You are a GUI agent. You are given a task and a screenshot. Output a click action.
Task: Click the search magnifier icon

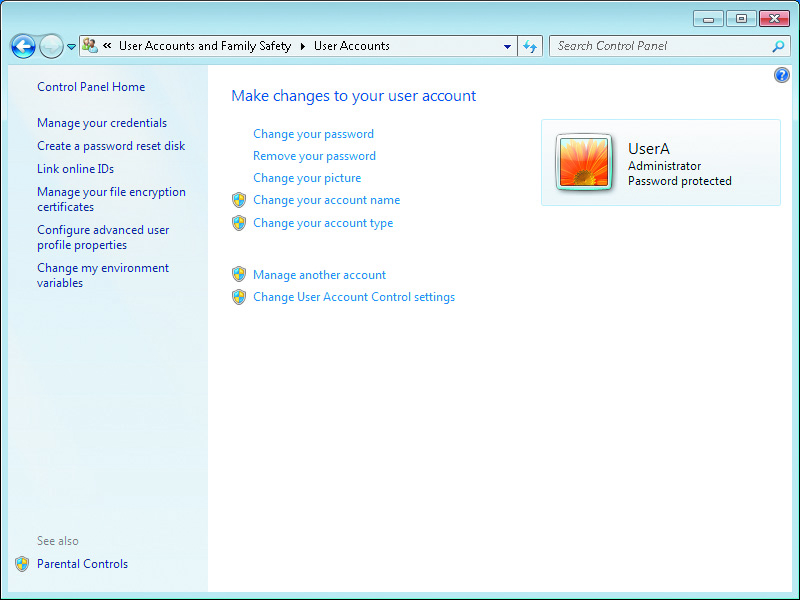tap(778, 46)
